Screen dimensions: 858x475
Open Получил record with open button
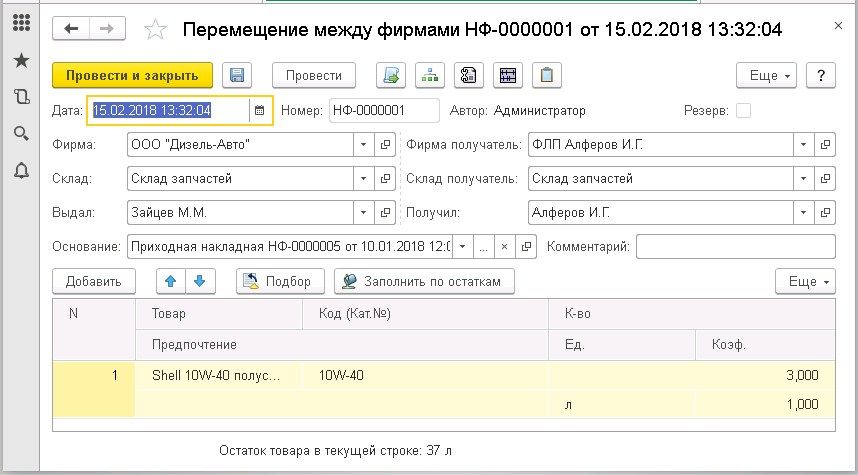point(825,213)
